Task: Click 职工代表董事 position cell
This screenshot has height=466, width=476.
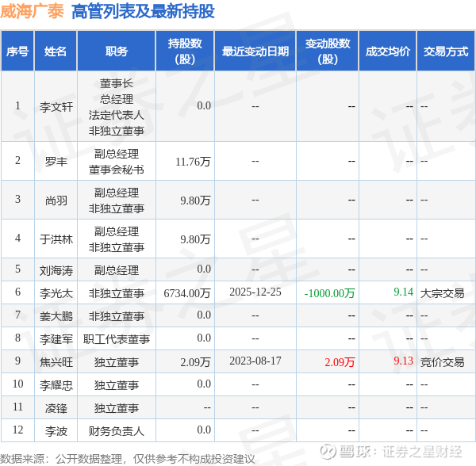Action: point(117,338)
